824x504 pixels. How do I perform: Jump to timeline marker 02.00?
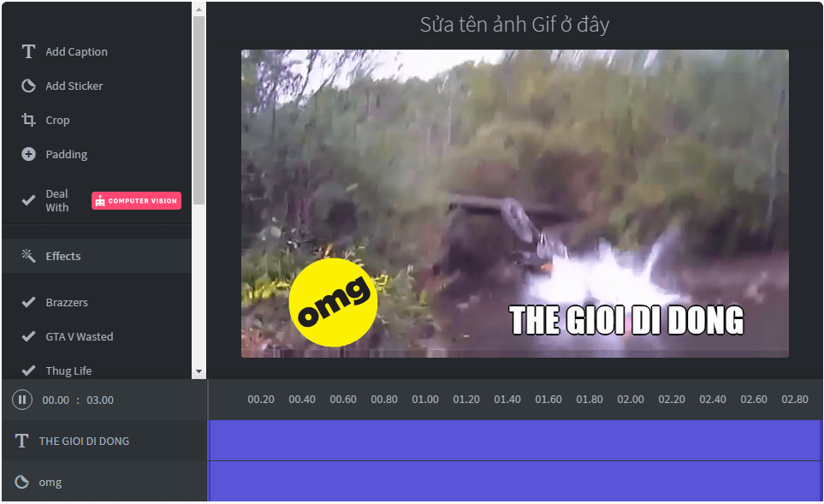[631, 400]
